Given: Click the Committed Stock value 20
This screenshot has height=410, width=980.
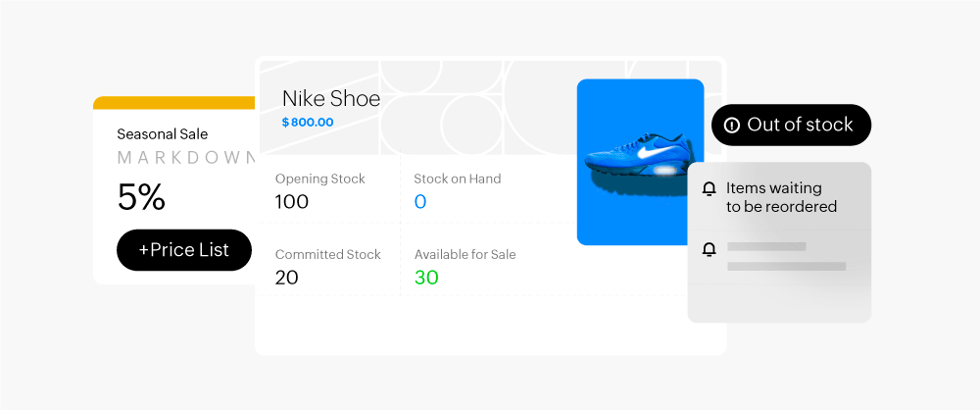Looking at the screenshot, I should coord(286,278).
